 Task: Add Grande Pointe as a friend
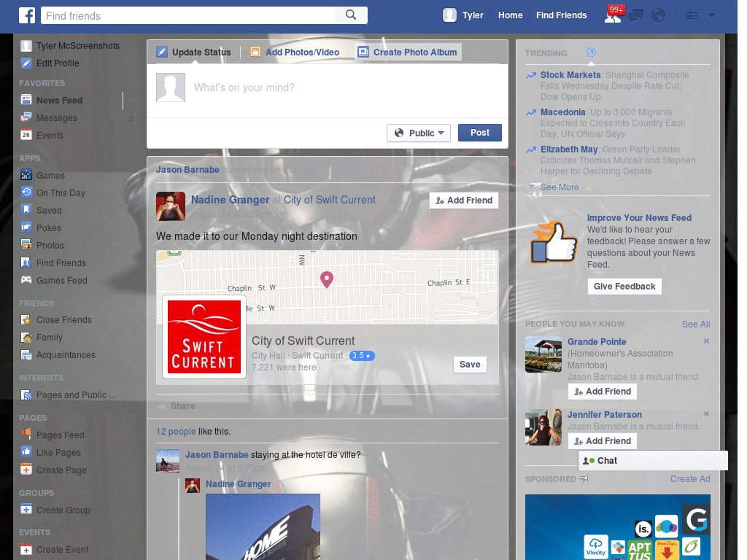click(x=602, y=392)
